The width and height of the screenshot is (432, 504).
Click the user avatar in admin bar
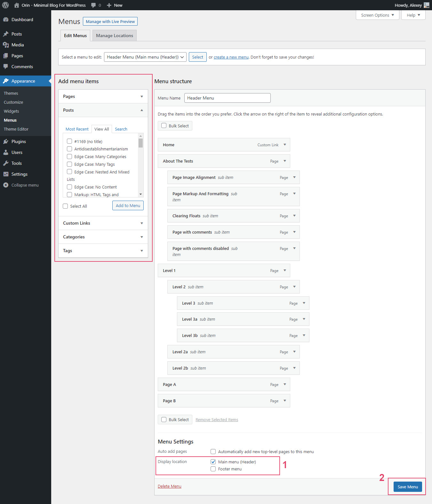click(426, 5)
